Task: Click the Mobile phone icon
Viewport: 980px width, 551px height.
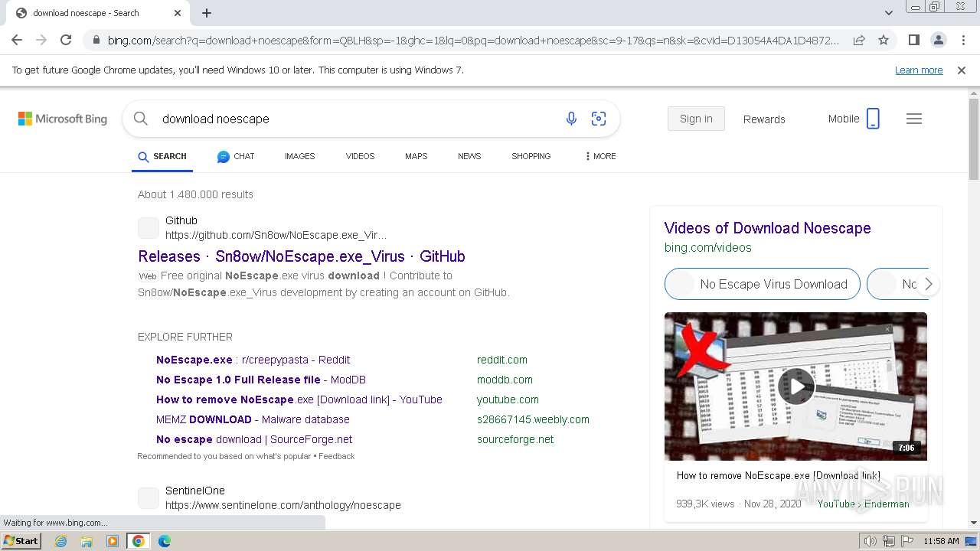Action: coord(873,119)
